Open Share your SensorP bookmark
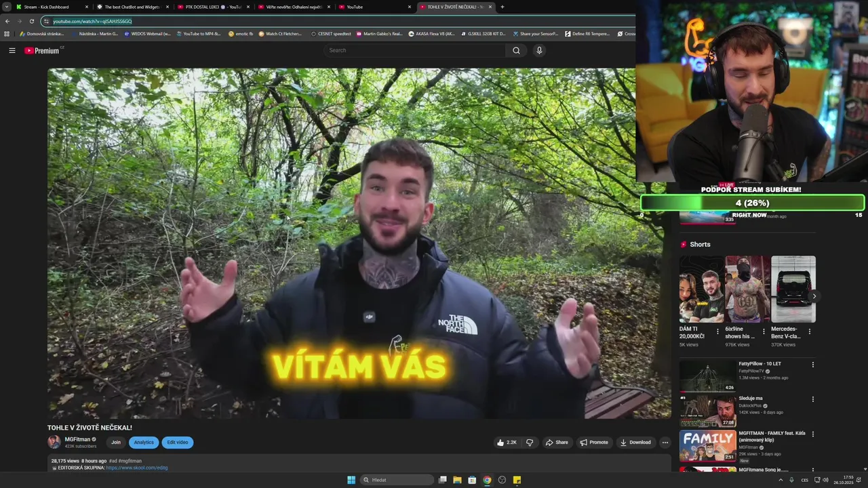 (x=535, y=33)
